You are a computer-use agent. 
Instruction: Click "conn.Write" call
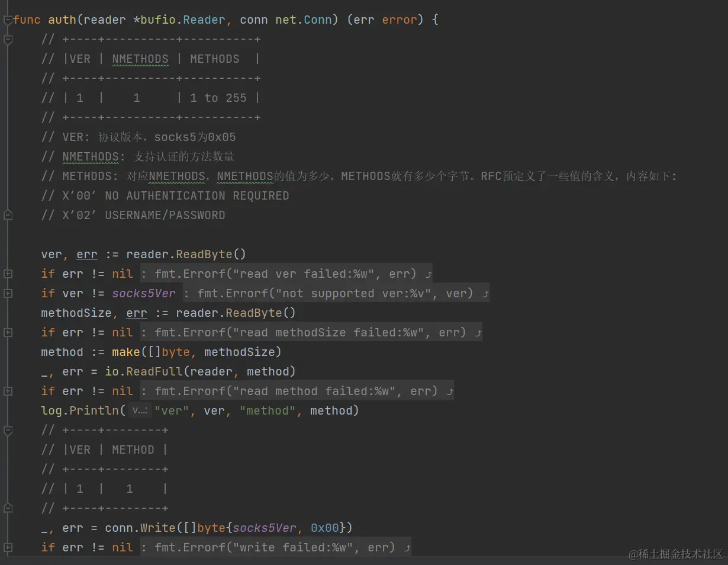pos(140,528)
